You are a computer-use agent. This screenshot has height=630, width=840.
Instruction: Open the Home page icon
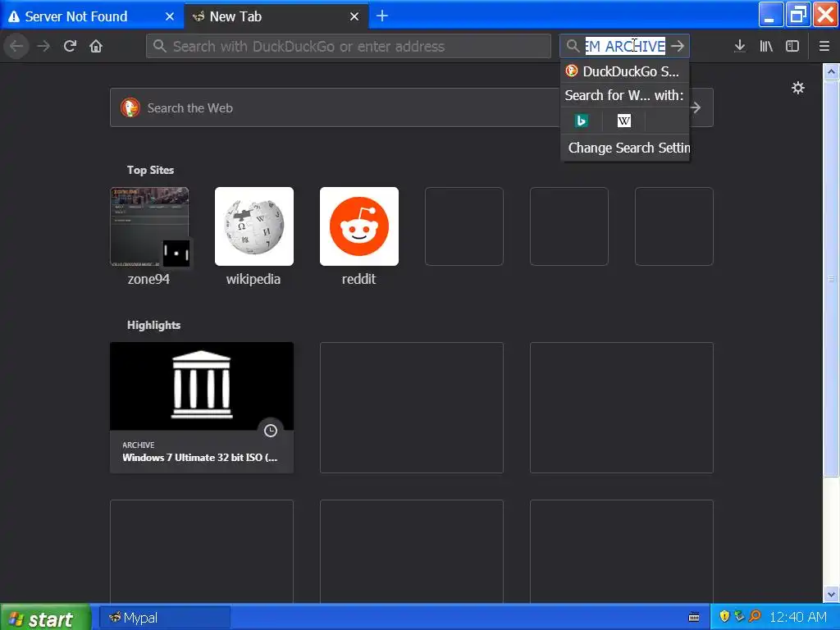pos(96,46)
